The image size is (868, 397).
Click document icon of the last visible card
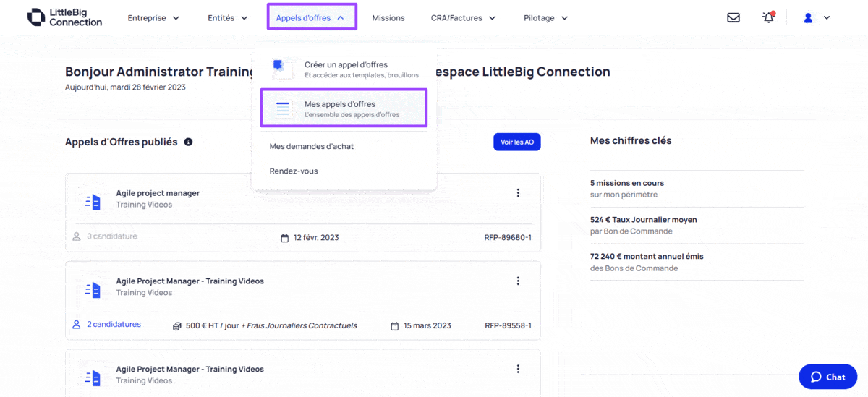[93, 378]
